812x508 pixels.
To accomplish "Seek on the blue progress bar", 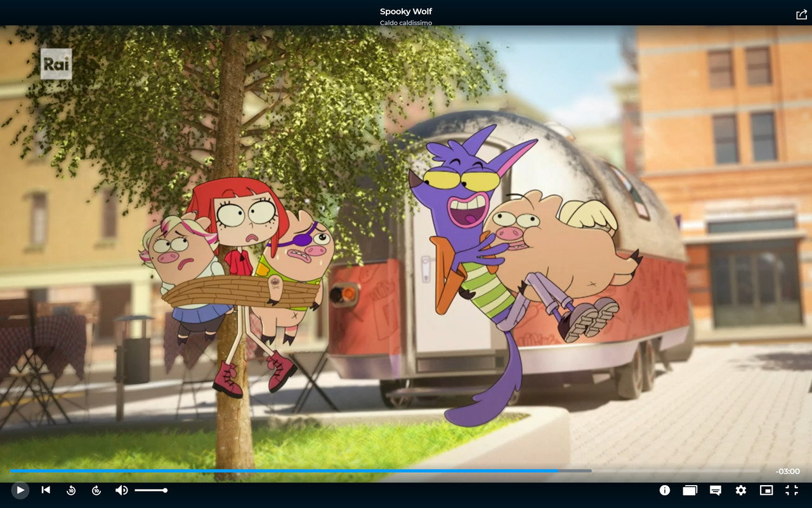I will [386, 471].
